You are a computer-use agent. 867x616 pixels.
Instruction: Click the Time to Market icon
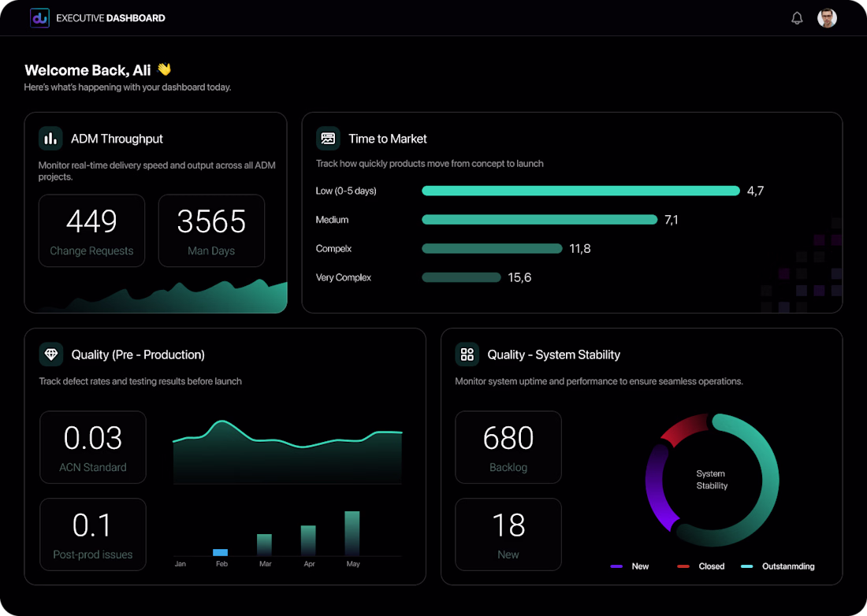click(328, 139)
